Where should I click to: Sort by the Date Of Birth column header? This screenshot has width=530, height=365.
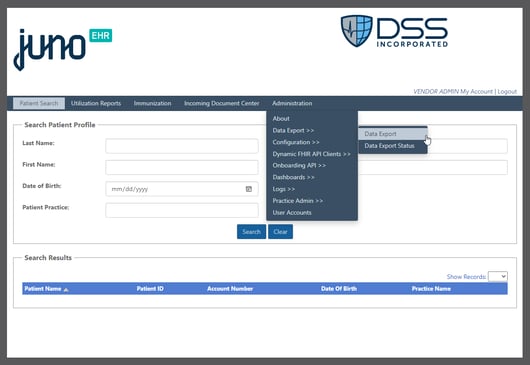pos(339,289)
